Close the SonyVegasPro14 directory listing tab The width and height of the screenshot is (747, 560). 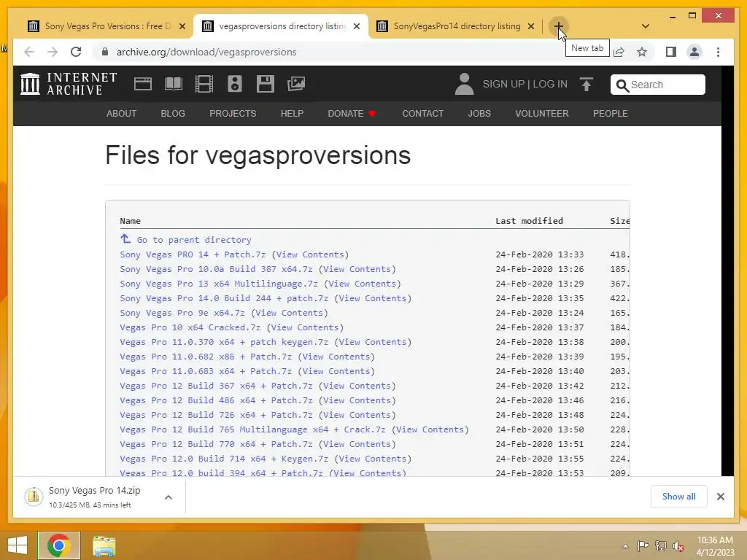click(531, 26)
